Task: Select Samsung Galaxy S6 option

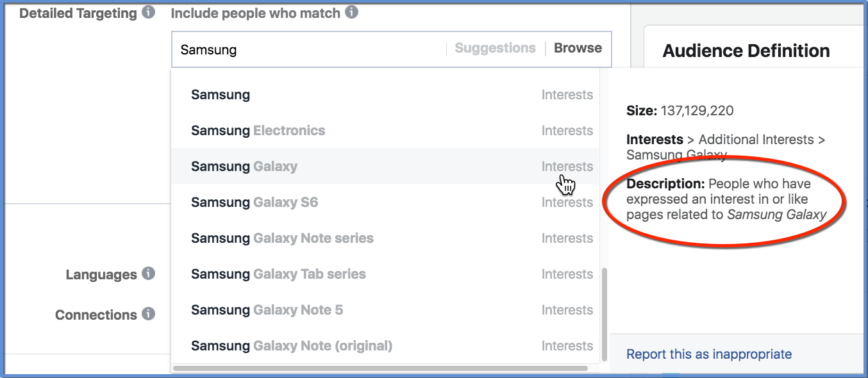Action: coord(385,202)
